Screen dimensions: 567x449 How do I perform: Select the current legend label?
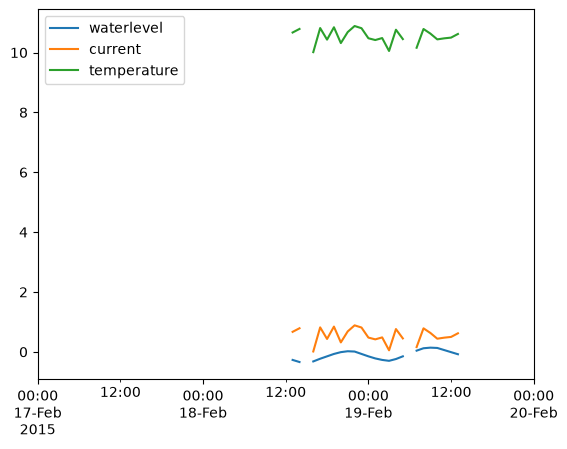pyautogui.click(x=115, y=49)
